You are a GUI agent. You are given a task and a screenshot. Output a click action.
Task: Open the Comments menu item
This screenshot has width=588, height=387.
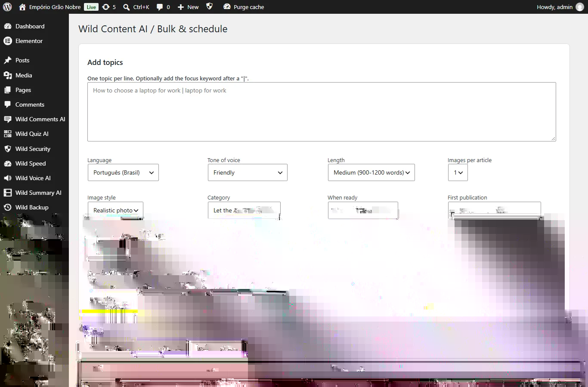(34, 104)
